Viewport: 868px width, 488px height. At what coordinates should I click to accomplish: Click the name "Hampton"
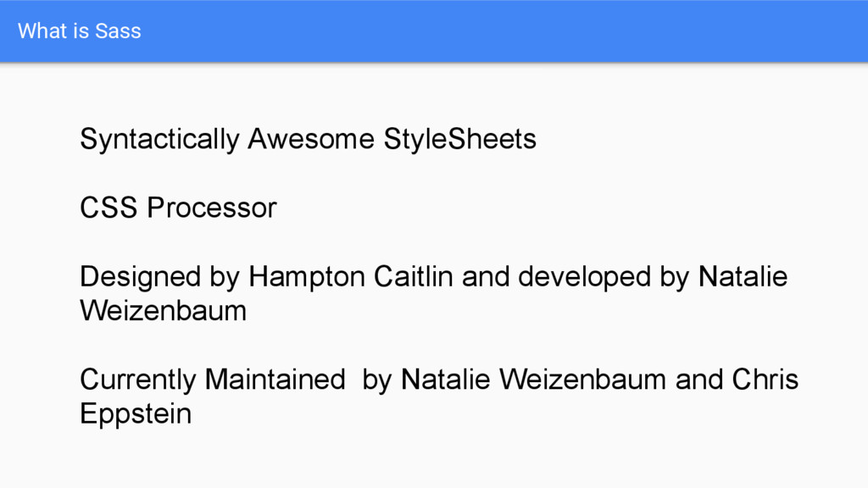(x=307, y=277)
